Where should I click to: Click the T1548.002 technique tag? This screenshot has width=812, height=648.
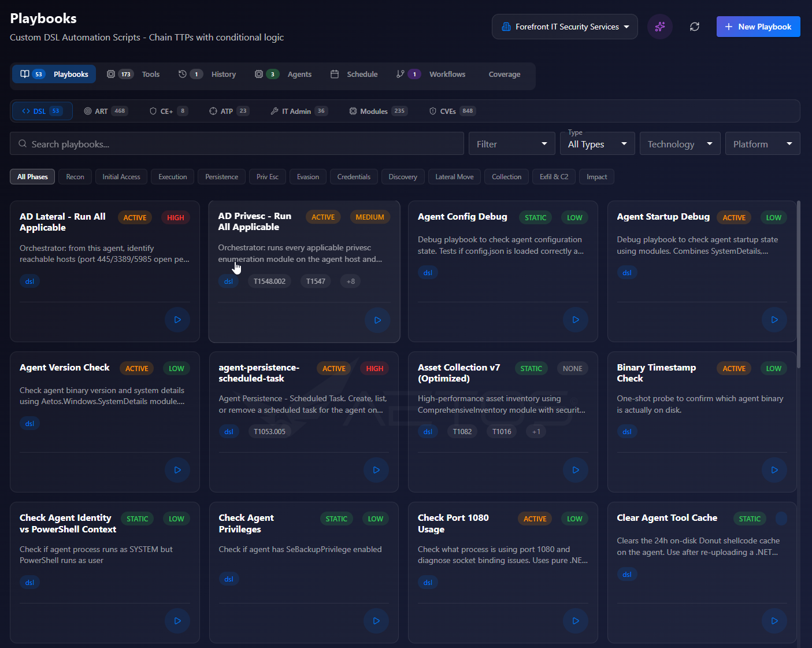269,282
